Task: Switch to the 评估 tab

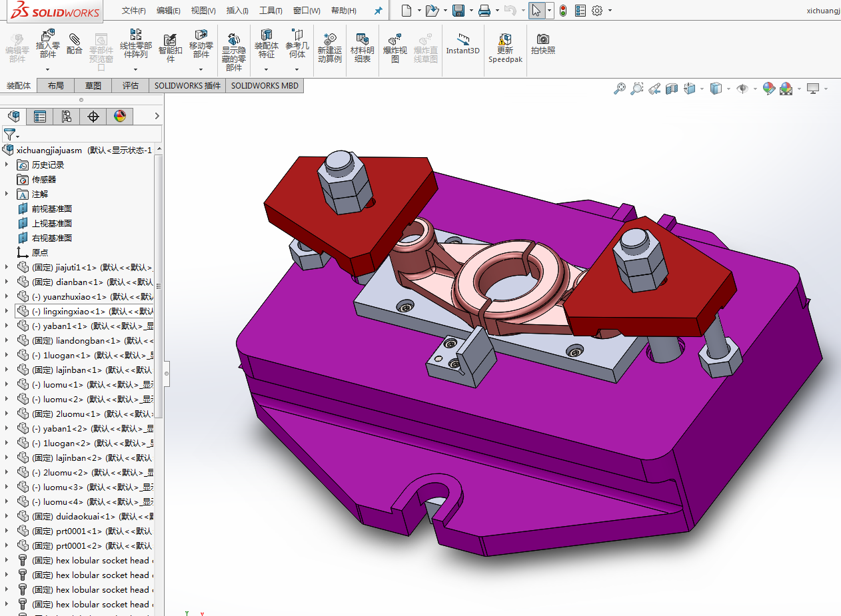Action: (x=131, y=85)
